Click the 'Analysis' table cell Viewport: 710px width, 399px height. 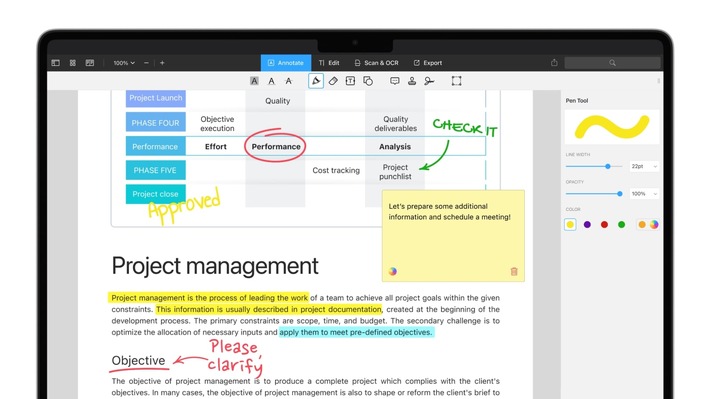point(395,147)
